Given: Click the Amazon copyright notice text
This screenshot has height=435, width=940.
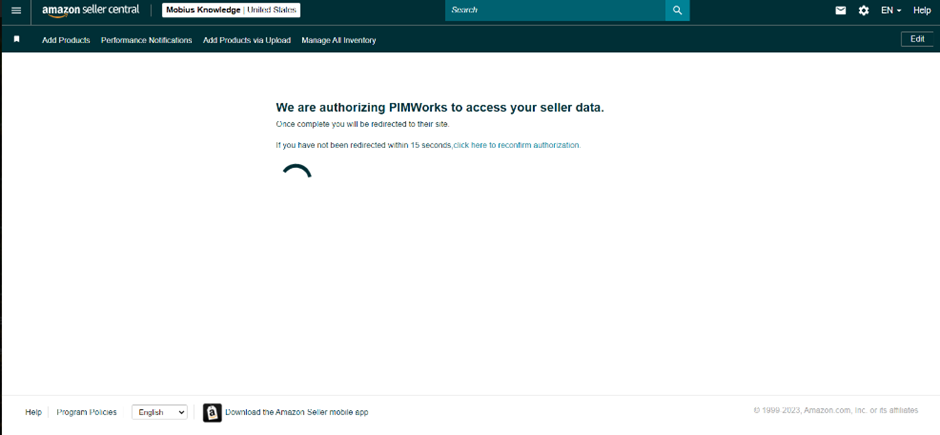Looking at the screenshot, I should coord(836,410).
